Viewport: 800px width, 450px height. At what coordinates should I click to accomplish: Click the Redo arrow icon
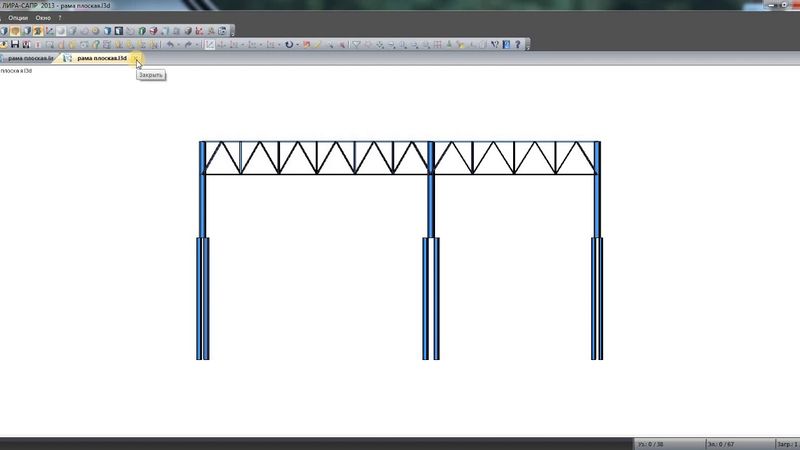pos(188,44)
